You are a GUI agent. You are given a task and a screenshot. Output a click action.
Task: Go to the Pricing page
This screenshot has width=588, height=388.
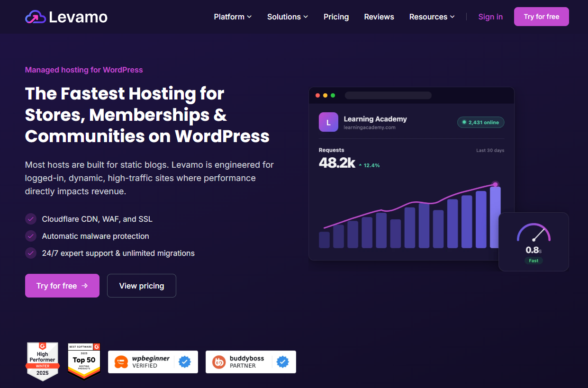pyautogui.click(x=336, y=17)
